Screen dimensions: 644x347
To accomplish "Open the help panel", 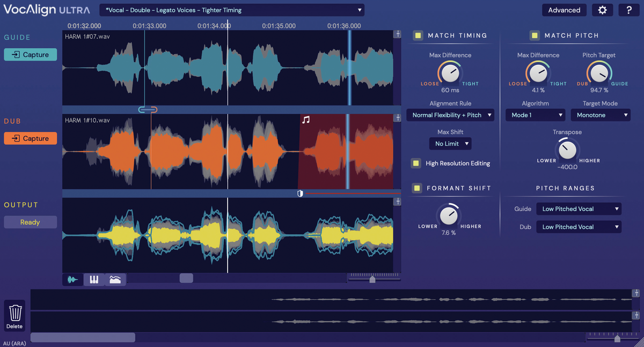I will (x=629, y=10).
